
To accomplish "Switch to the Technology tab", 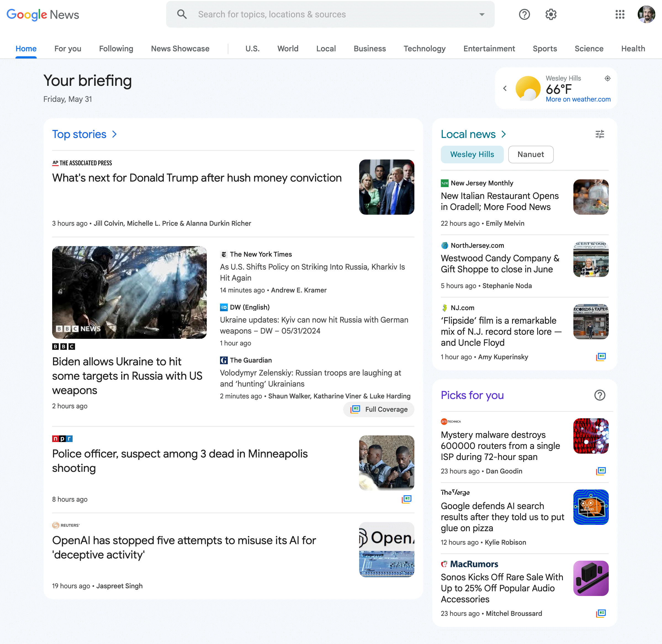I will pos(424,49).
